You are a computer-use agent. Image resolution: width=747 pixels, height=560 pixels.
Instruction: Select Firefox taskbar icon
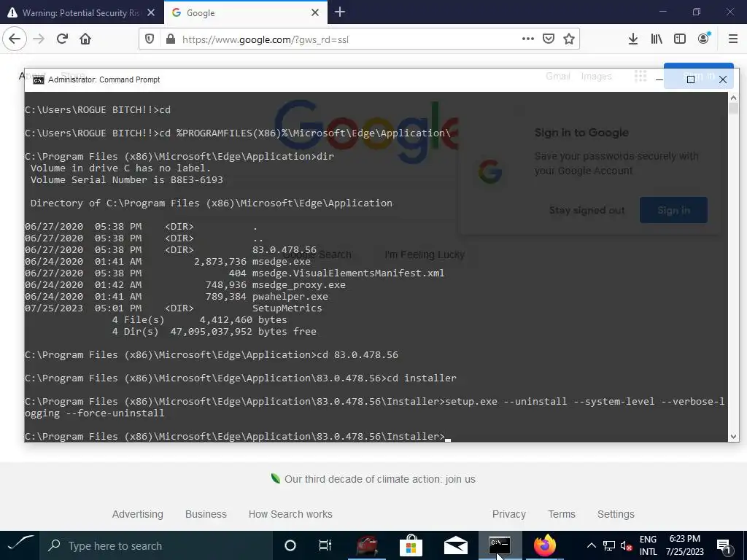tap(544, 545)
